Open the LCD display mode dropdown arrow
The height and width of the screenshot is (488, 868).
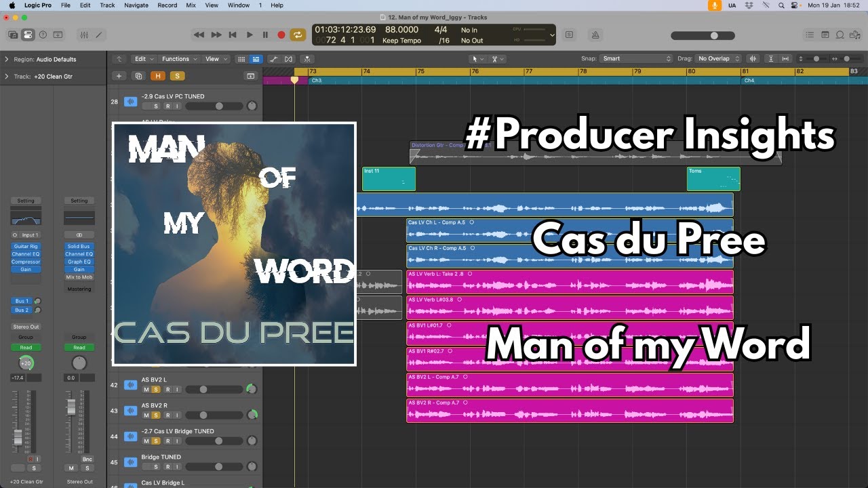pyautogui.click(x=552, y=35)
